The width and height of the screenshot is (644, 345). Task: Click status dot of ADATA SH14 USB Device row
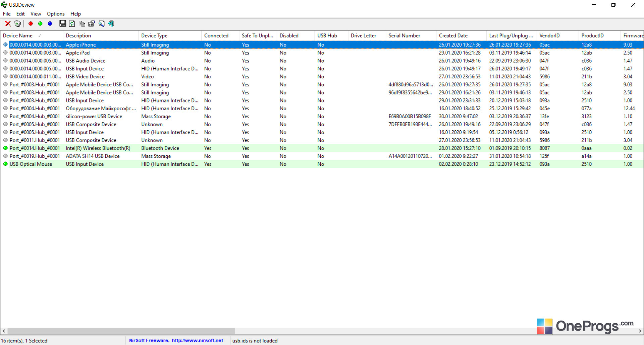(x=5, y=156)
